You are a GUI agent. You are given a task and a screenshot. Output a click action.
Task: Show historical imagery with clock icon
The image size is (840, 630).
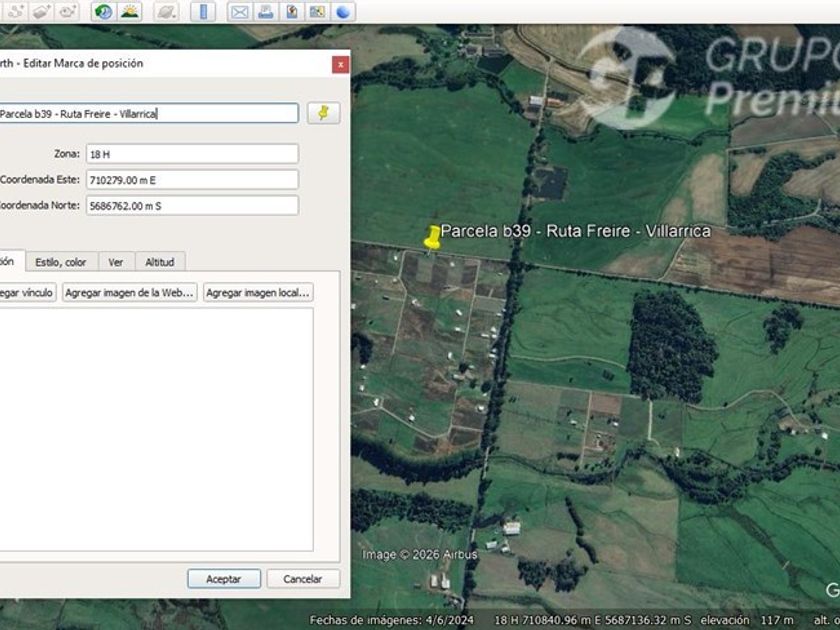click(102, 12)
